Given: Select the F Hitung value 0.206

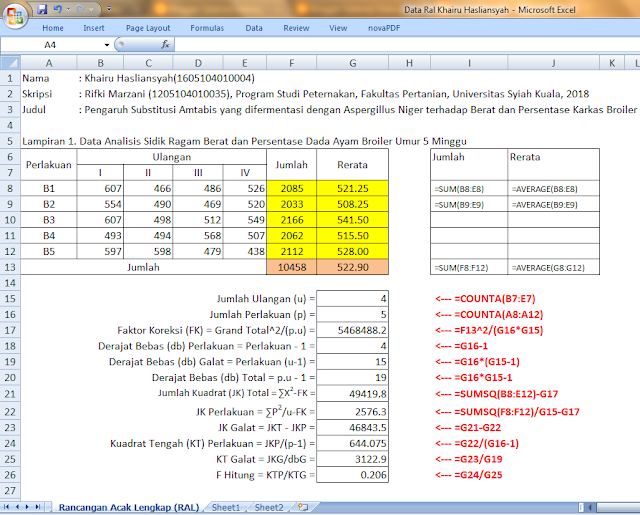Looking at the screenshot, I should tap(353, 475).
